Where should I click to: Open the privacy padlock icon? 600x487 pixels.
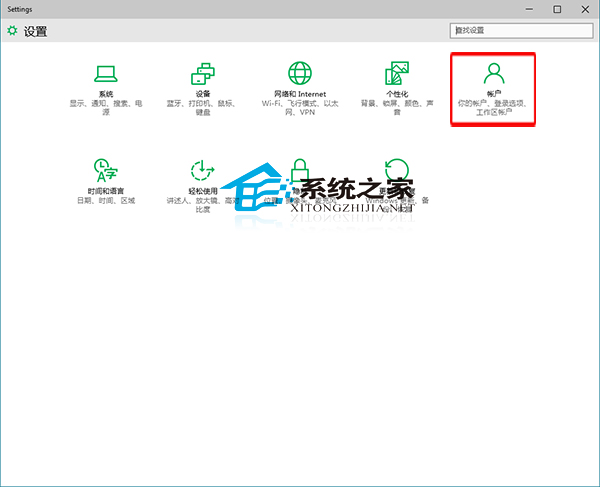(x=300, y=170)
